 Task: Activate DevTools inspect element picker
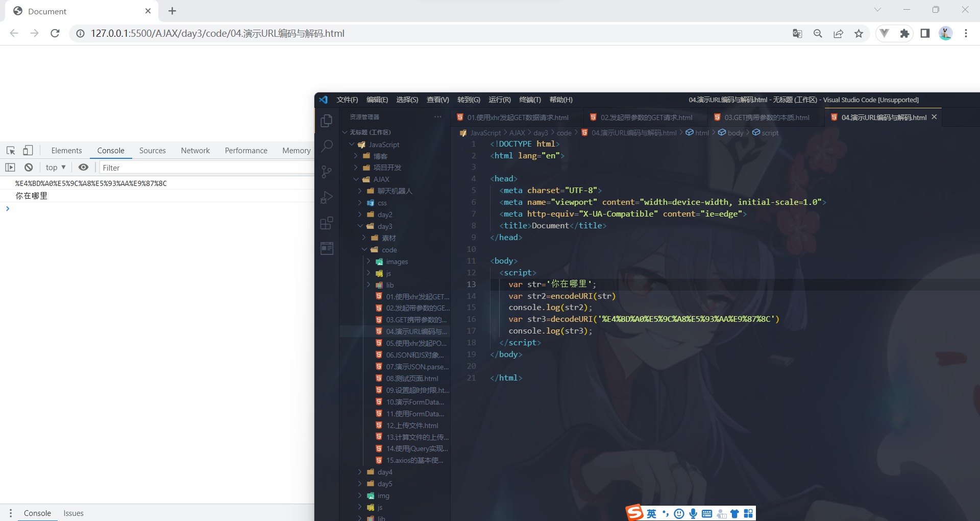click(x=11, y=150)
